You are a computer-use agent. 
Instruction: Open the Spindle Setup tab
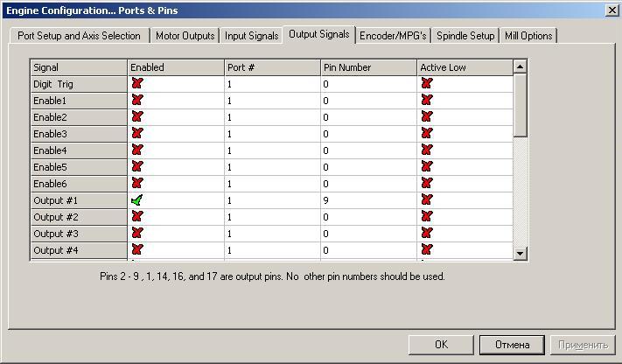465,36
